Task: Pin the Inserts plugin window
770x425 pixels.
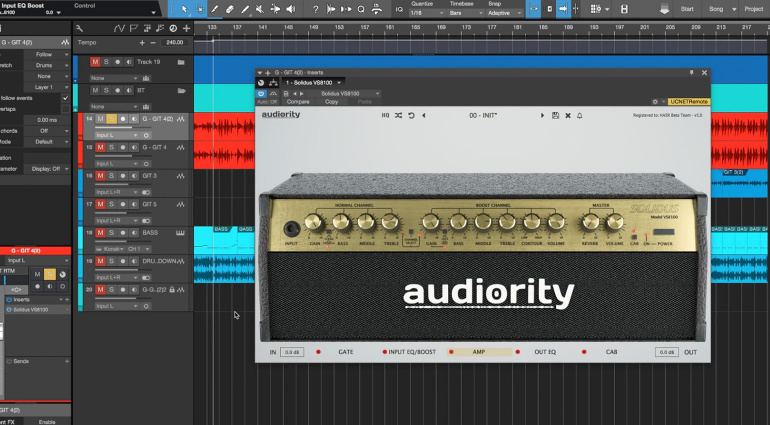Action: point(691,72)
